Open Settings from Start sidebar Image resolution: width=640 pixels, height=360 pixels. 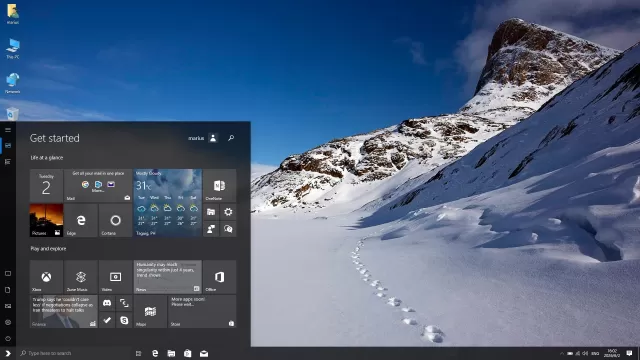click(8, 322)
